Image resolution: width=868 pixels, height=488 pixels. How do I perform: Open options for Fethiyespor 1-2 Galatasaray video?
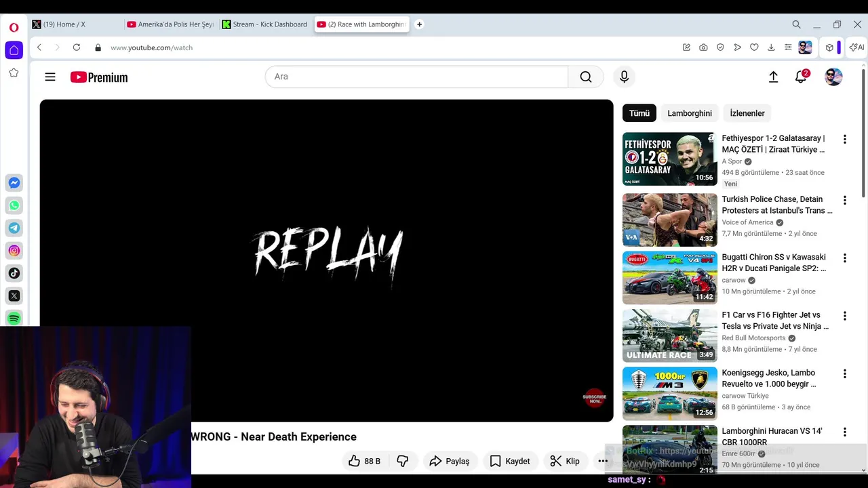tap(844, 139)
